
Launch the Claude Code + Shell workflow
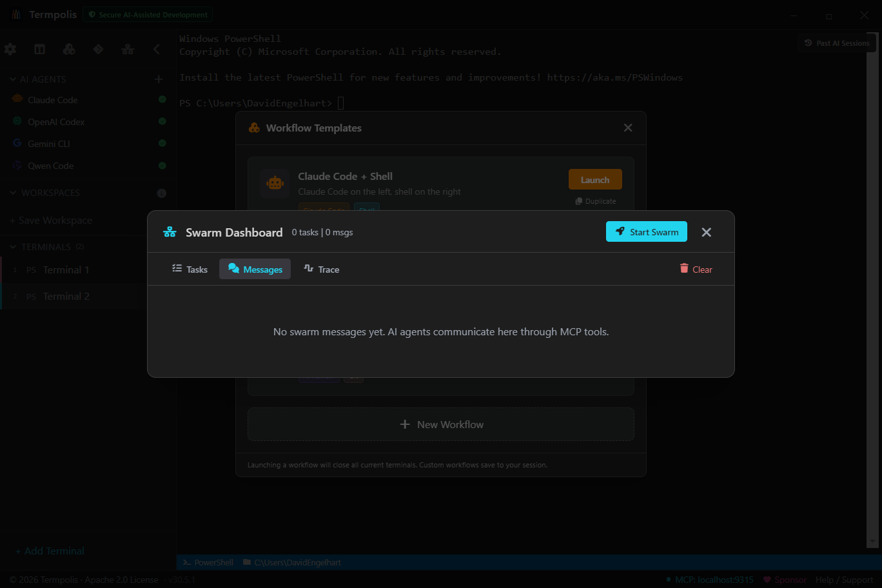[x=595, y=180]
